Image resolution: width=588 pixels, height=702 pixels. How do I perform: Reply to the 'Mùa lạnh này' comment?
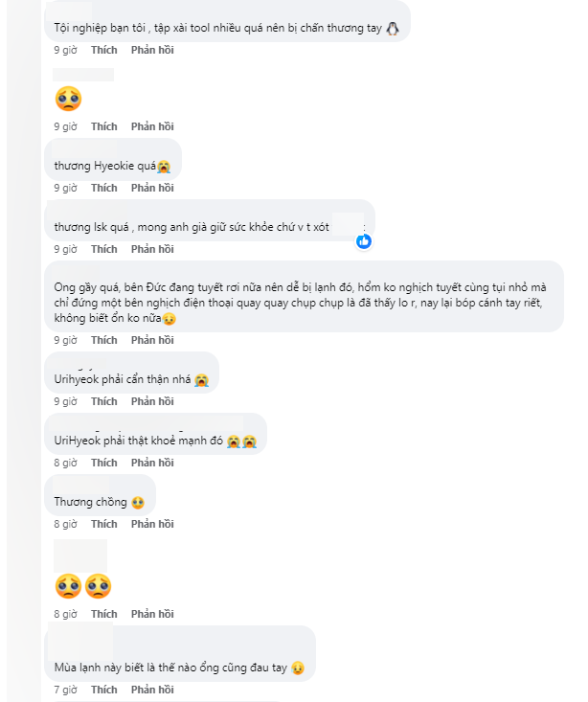[152, 690]
